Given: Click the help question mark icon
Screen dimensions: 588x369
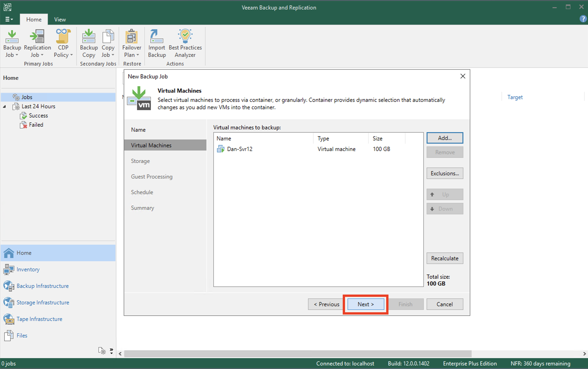Looking at the screenshot, I should (x=583, y=19).
